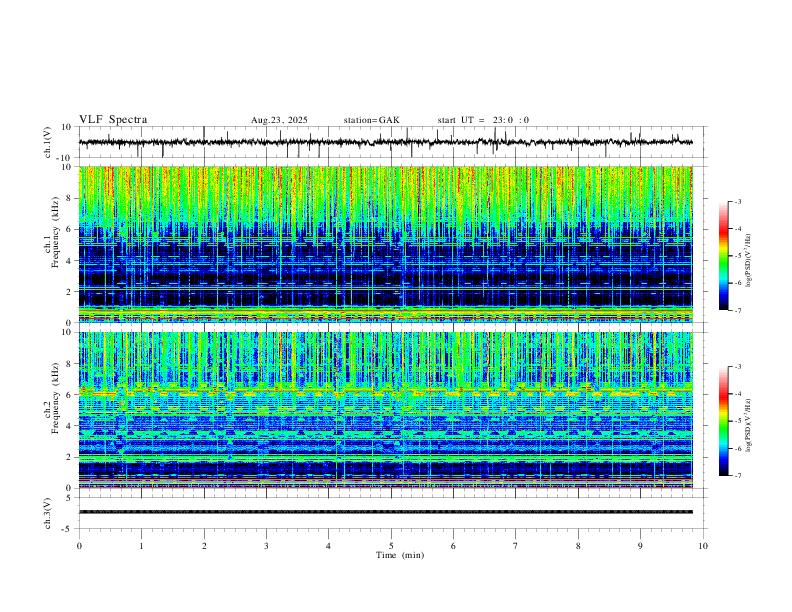
Task: Click the '10' tick on the time axis
Action: (x=703, y=546)
